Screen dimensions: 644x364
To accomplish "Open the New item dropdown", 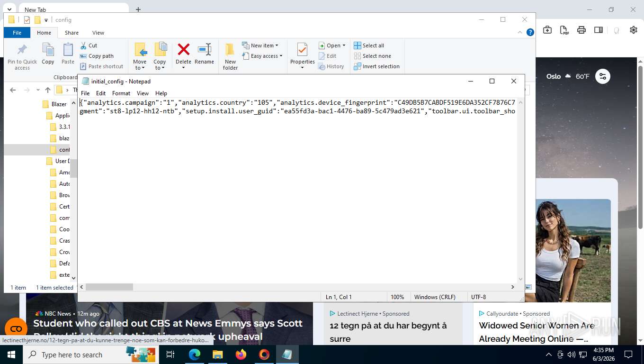I will click(260, 45).
